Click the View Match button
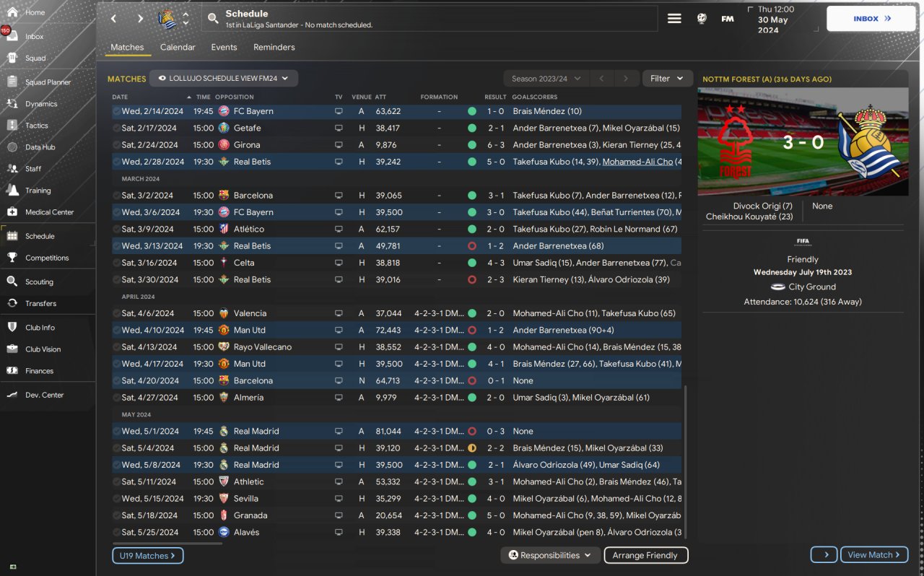The image size is (924, 576). pyautogui.click(x=874, y=555)
